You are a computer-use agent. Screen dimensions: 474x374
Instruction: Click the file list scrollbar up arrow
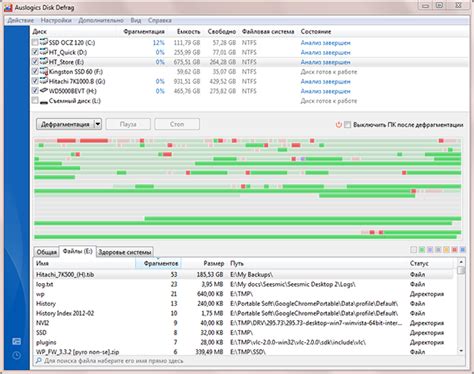[x=461, y=262]
